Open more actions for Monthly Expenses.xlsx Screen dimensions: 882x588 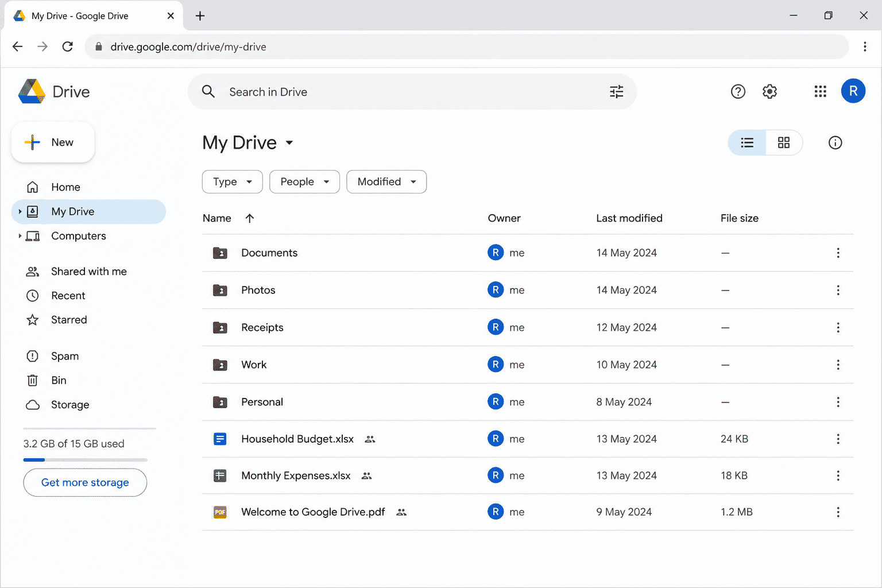point(838,475)
